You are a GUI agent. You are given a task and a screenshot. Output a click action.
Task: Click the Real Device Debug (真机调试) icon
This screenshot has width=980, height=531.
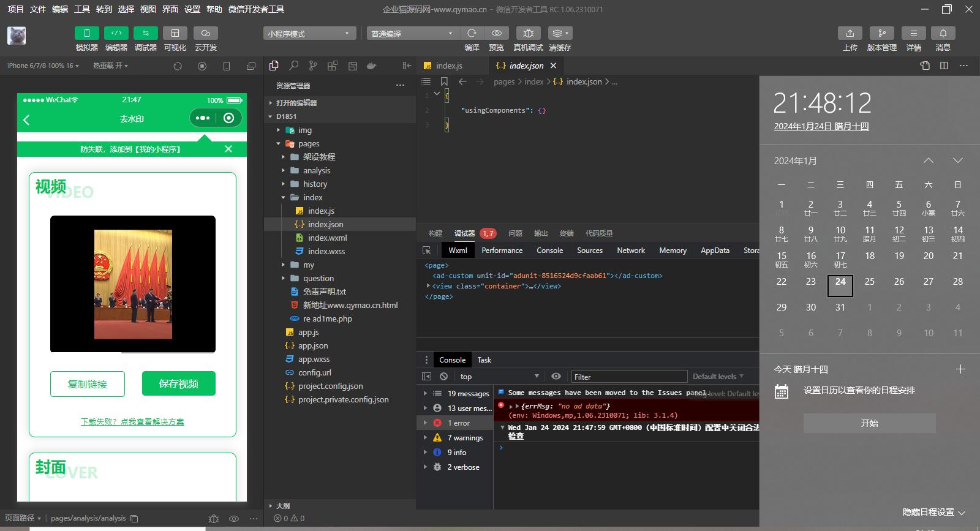point(528,33)
